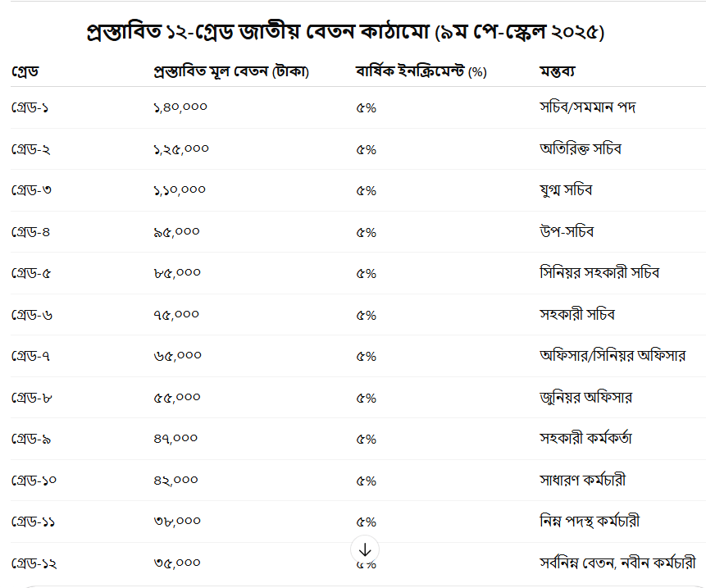Click the সচিব/সমমান পদ remark cell

click(588, 107)
